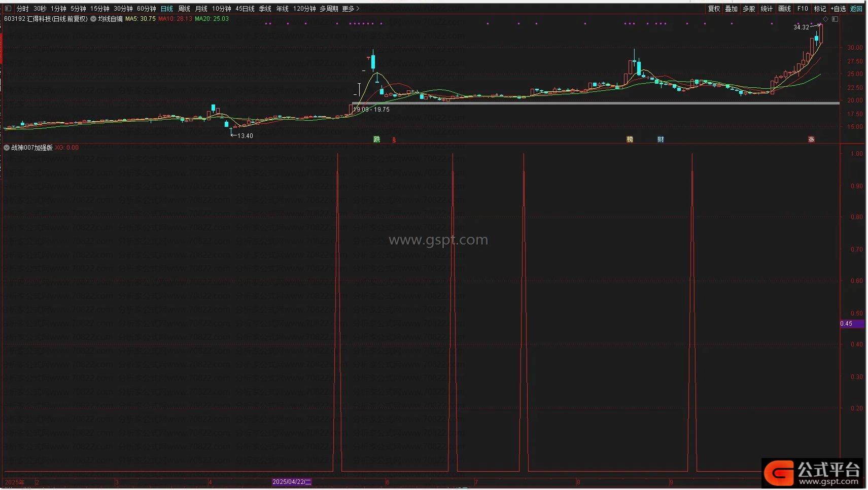Click the panel layout icon at top-left
The width and height of the screenshot is (868, 490).
click(8, 9)
